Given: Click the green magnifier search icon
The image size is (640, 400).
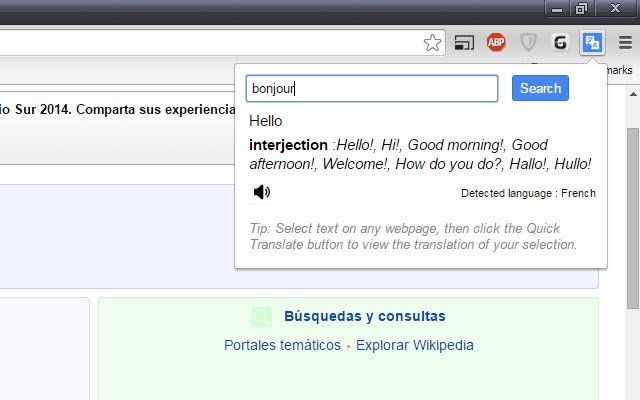Looking at the screenshot, I should [x=262, y=317].
